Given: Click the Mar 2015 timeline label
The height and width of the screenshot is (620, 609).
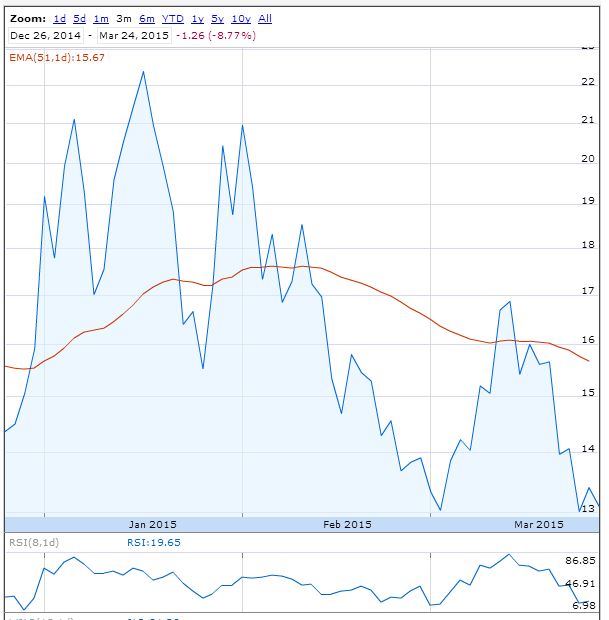Looking at the screenshot, I should tap(539, 524).
